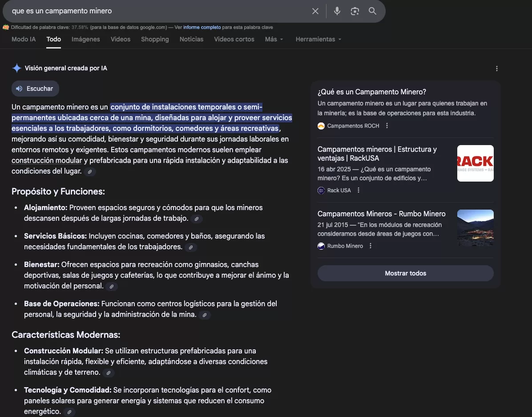Open source link icon in Tecnología y Comodidad bullet
The image size is (532, 417).
tap(69, 412)
